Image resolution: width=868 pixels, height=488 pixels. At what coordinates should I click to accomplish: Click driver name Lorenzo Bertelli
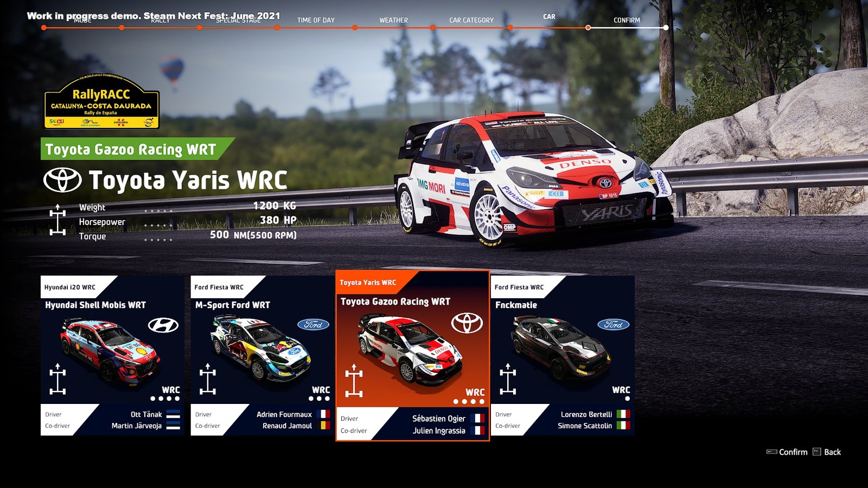coord(586,414)
